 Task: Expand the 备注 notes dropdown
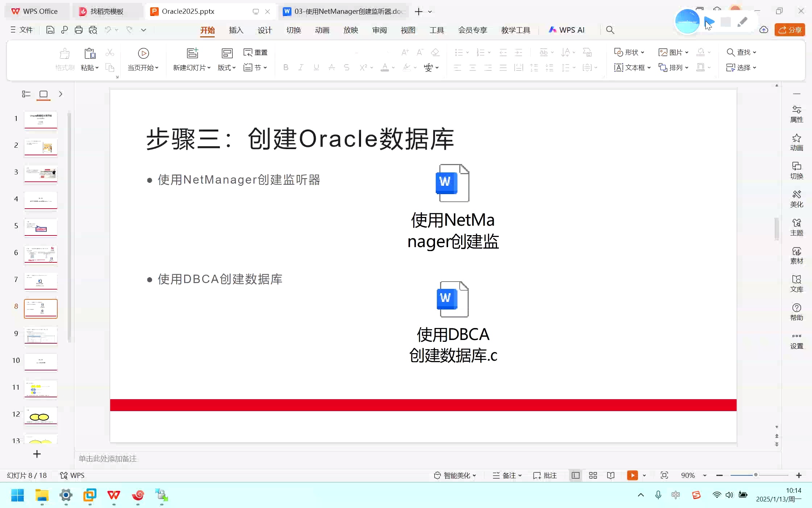point(521,475)
